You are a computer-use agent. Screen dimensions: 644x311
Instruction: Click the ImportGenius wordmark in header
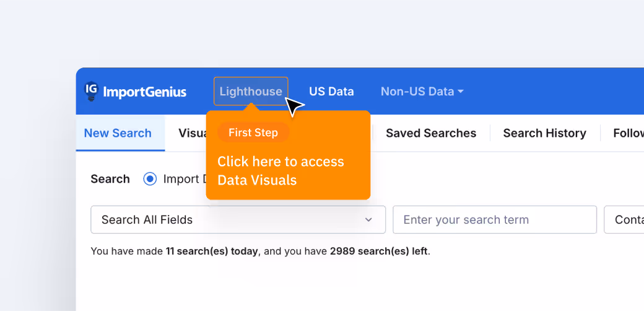(144, 92)
